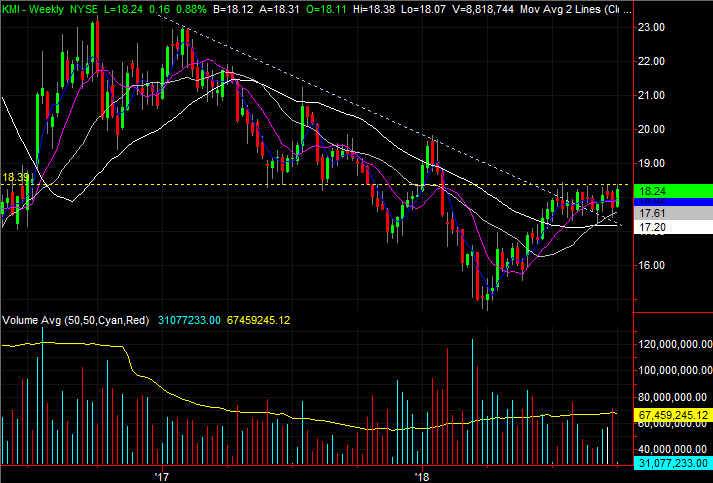Select the A=18.31 ask value

click(279, 9)
